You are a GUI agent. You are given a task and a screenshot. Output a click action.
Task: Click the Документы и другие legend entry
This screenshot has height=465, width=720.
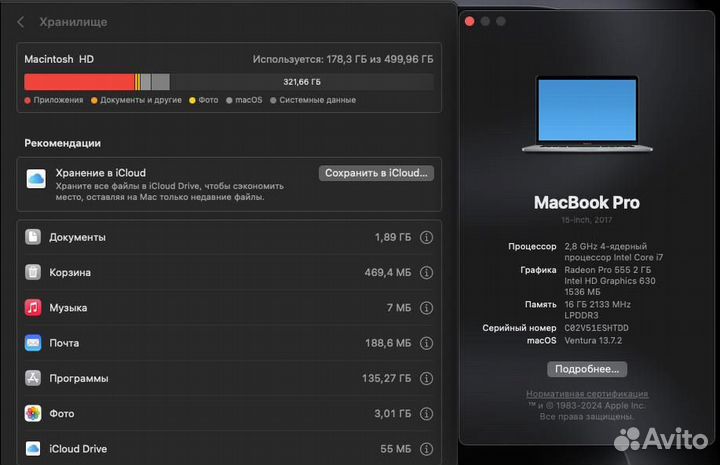tap(136, 100)
